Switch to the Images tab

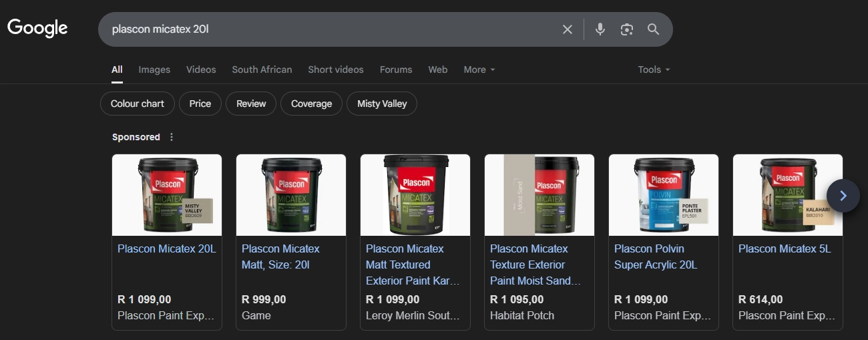point(154,69)
